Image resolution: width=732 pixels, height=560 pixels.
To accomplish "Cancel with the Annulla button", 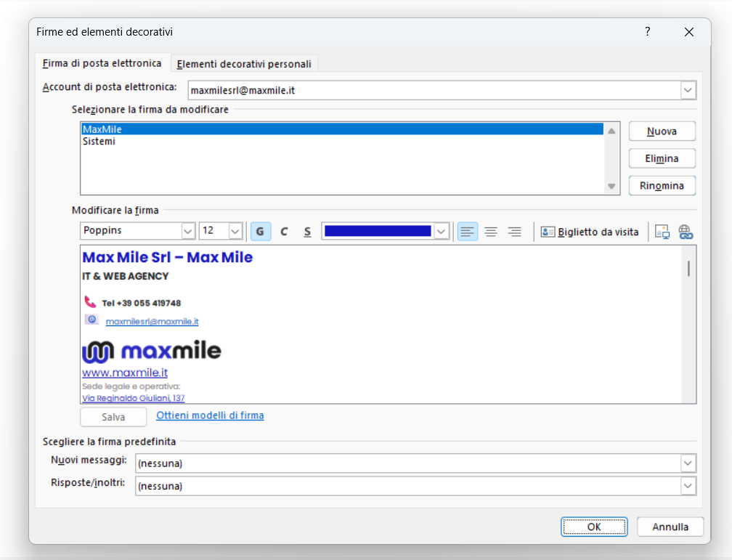I will pos(670,527).
